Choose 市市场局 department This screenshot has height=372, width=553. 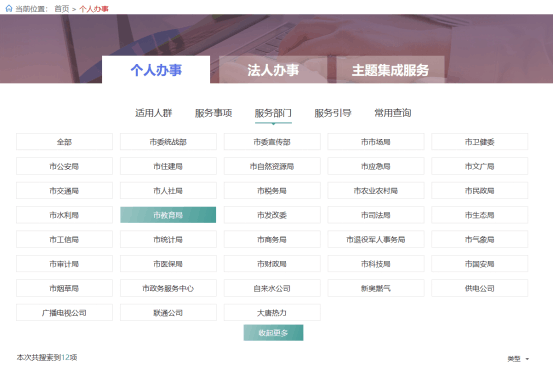tap(376, 142)
